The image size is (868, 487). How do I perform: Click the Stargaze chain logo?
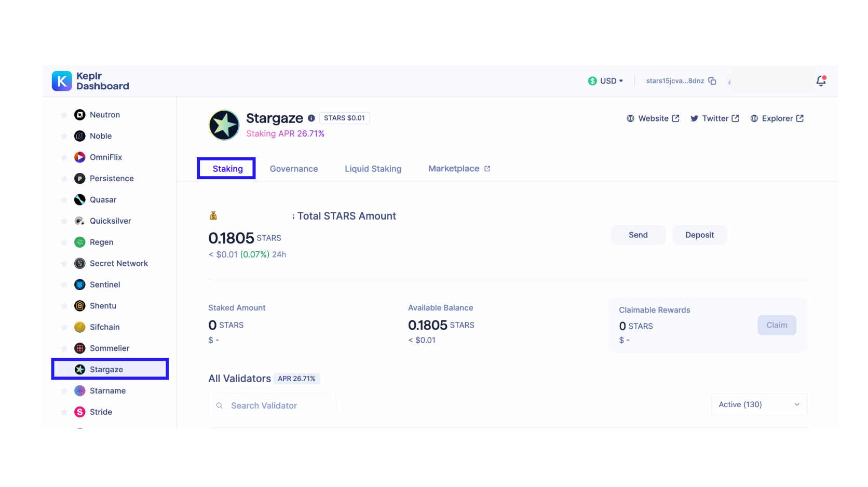[224, 125]
